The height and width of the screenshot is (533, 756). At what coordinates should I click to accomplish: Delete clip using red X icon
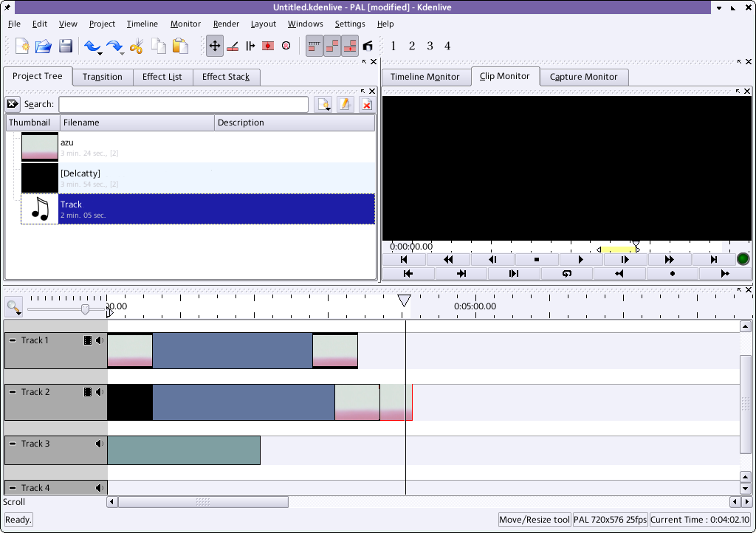[366, 105]
